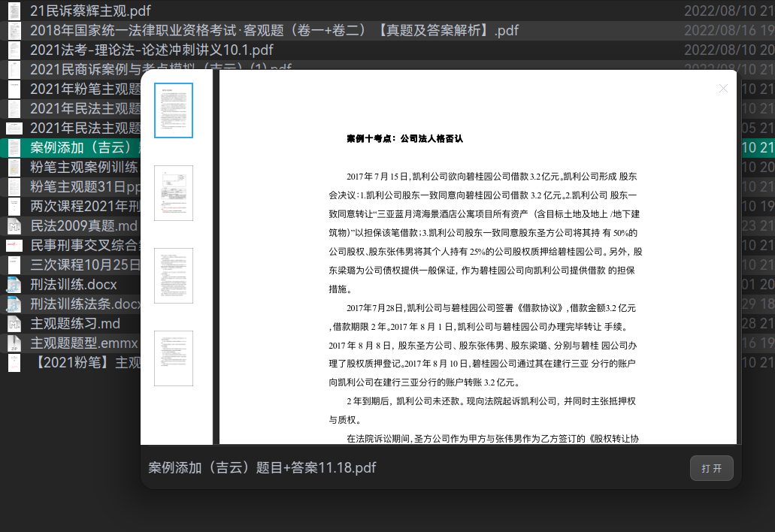
Task: Click preview heading 案例十考点：公司法人格否认
Action: (405, 139)
